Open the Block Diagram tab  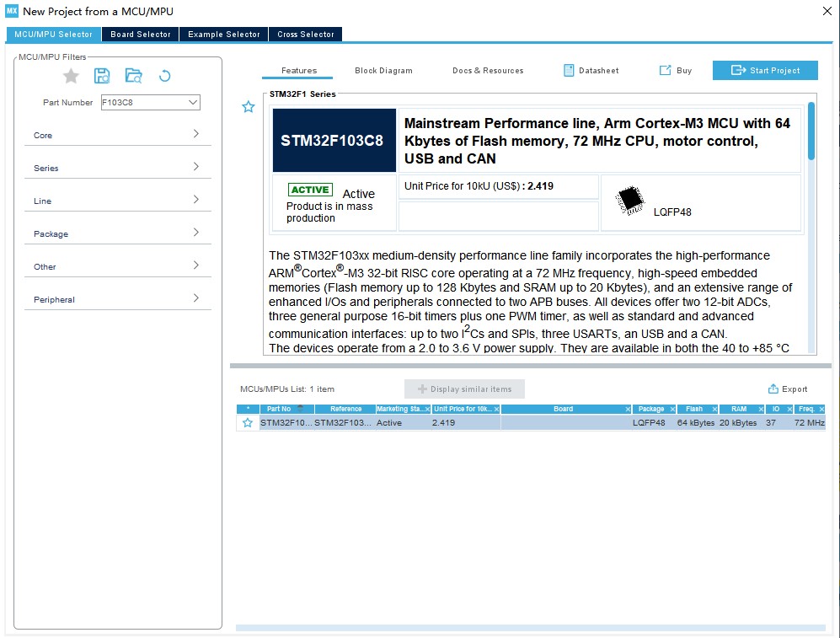[383, 70]
